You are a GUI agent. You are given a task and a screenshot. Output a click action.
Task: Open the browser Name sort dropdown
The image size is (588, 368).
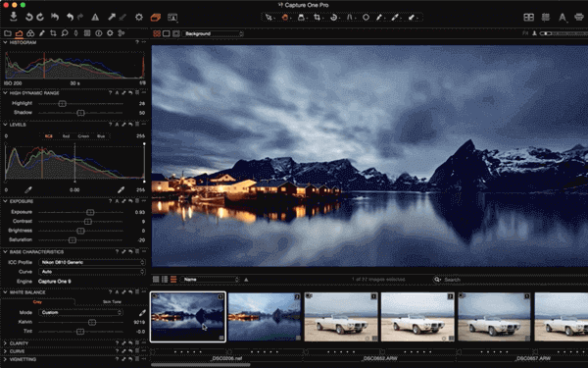[210, 280]
